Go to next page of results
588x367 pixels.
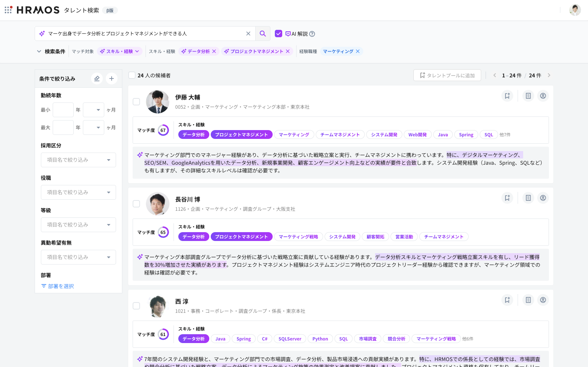pos(549,75)
